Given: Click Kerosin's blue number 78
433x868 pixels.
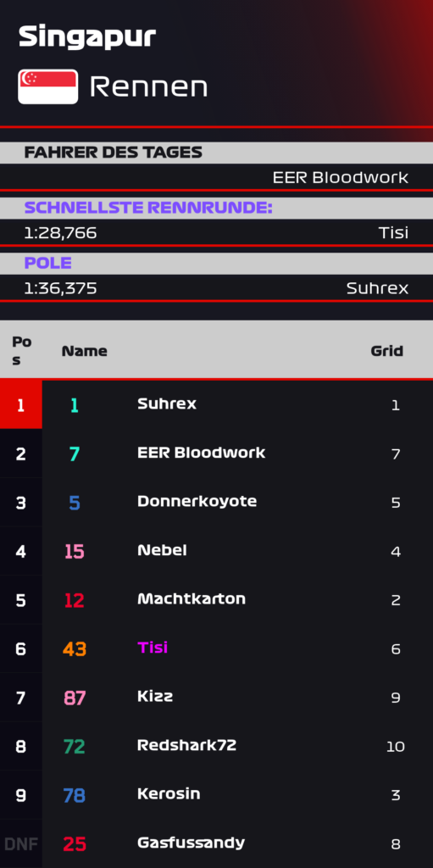Looking at the screenshot, I should point(75,795).
